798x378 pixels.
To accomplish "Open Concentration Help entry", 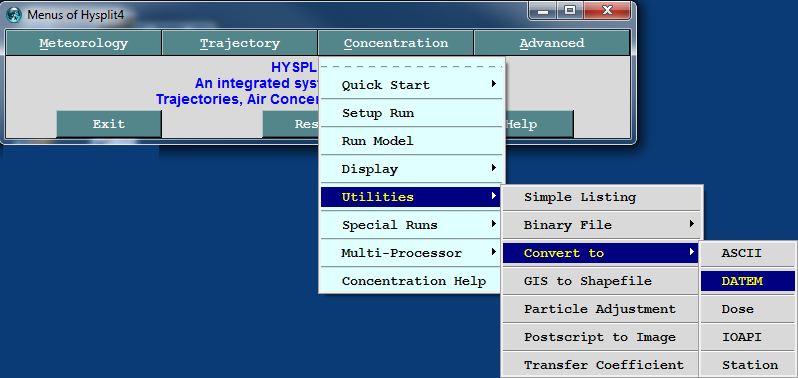I will tap(412, 281).
